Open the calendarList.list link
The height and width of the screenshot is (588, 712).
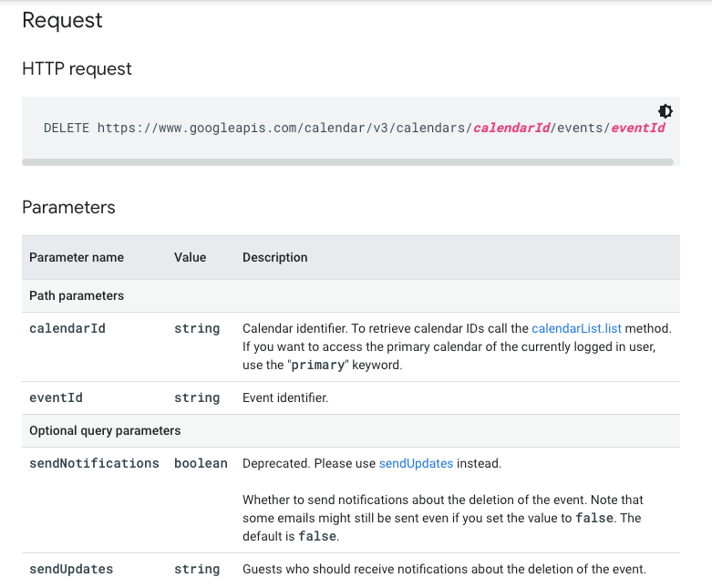tap(576, 328)
